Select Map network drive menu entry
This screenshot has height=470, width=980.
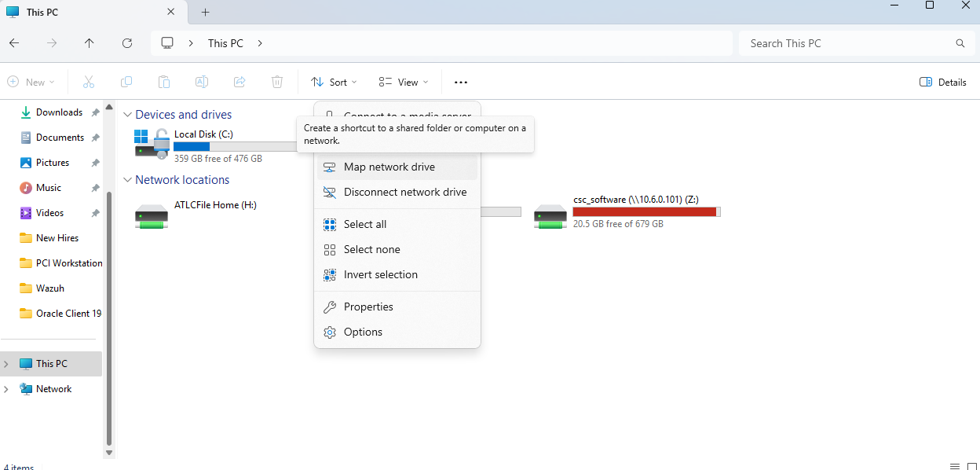389,167
